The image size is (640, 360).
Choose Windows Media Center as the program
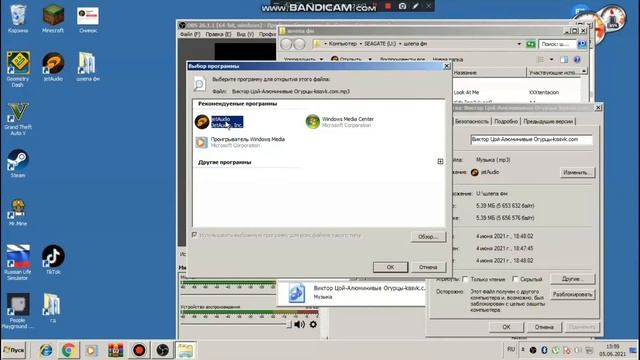click(340, 122)
